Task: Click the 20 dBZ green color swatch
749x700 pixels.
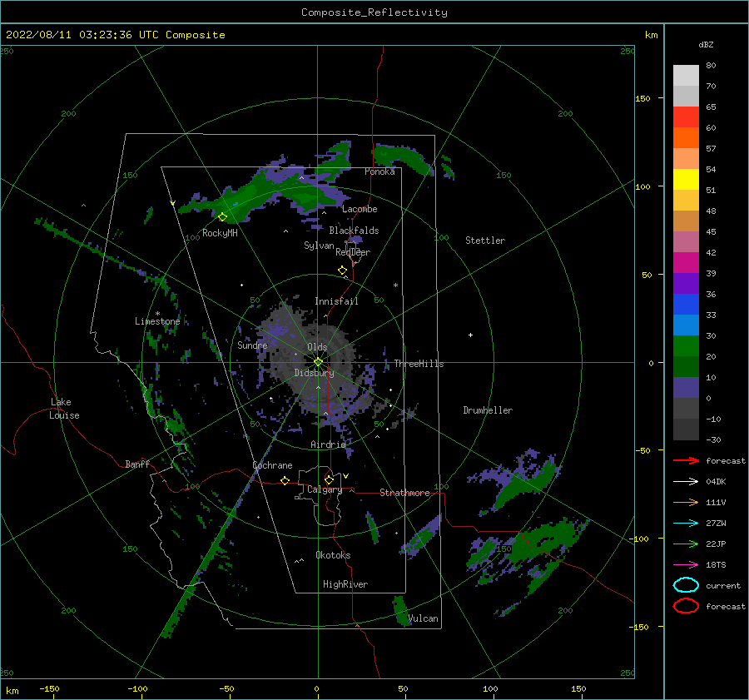Action: 686,346
